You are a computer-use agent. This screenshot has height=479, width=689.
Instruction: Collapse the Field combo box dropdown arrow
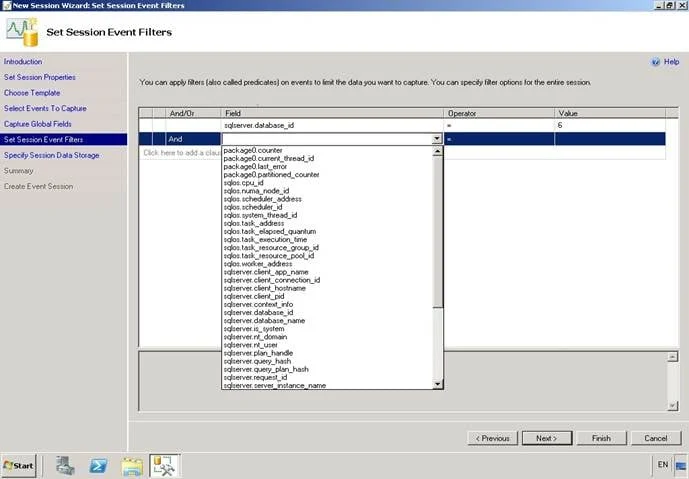pyautogui.click(x=436, y=139)
